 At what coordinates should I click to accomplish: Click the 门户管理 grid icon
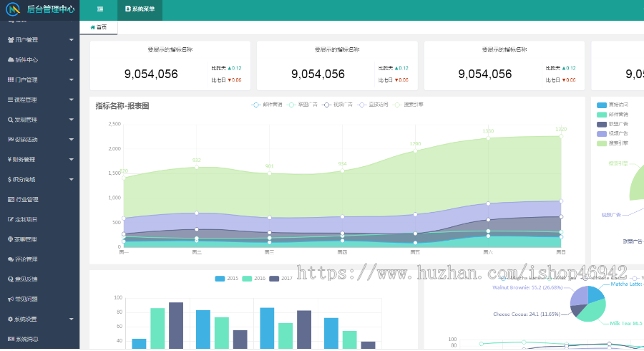[11, 80]
